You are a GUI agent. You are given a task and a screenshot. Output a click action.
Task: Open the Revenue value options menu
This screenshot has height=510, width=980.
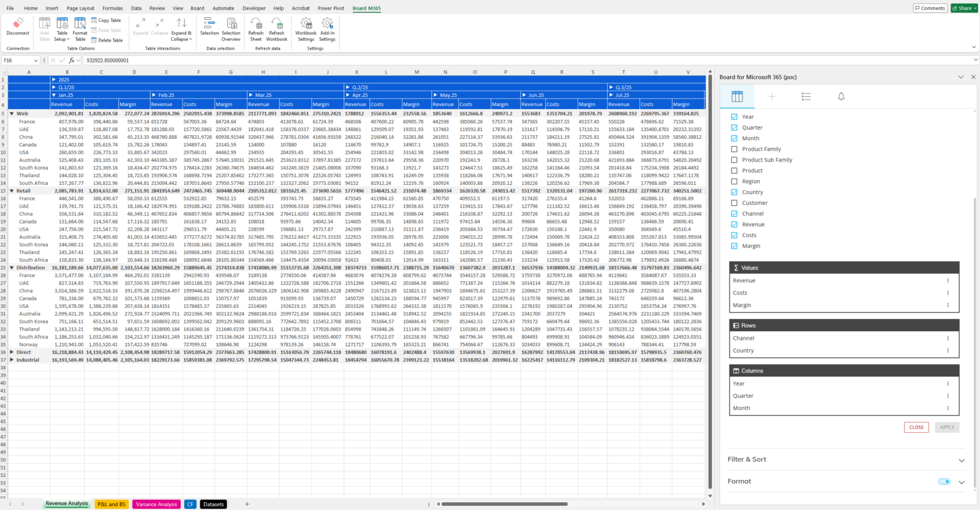948,280
